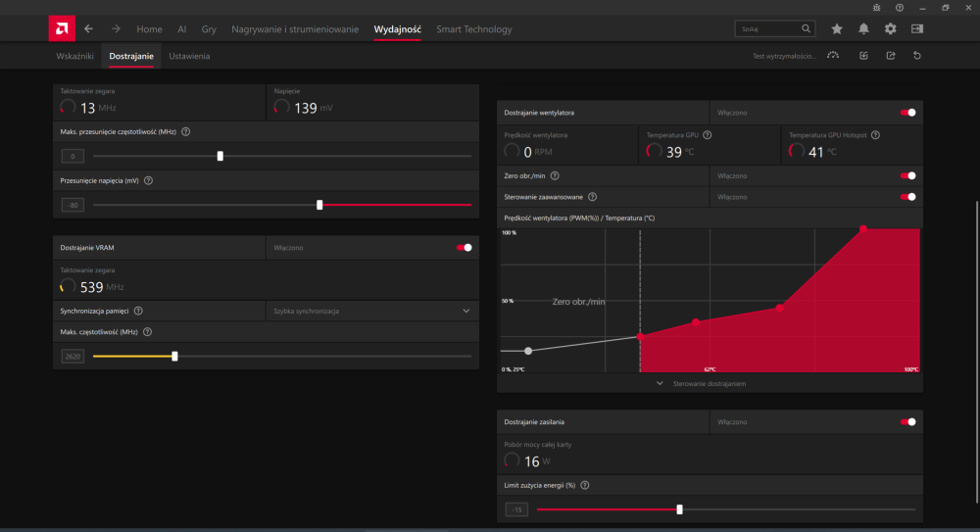The height and width of the screenshot is (532, 980).
Task: Click the Limit zużycia energii slider handle
Action: (x=680, y=509)
